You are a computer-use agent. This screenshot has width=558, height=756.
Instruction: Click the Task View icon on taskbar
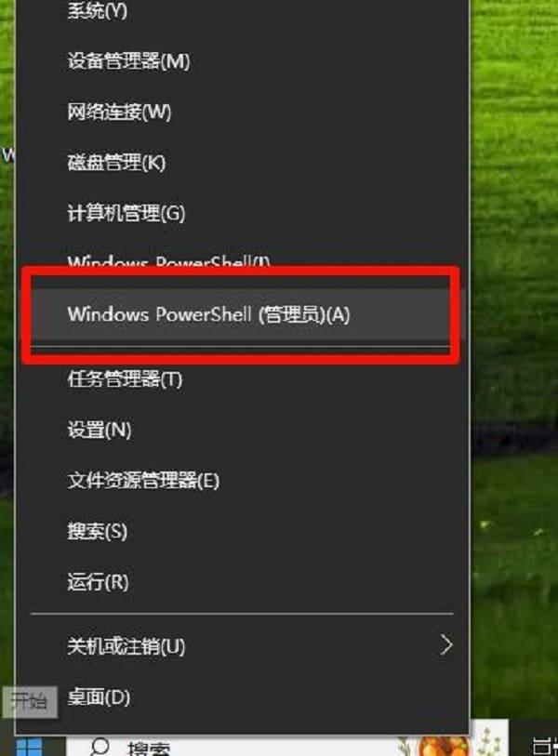tap(544, 747)
